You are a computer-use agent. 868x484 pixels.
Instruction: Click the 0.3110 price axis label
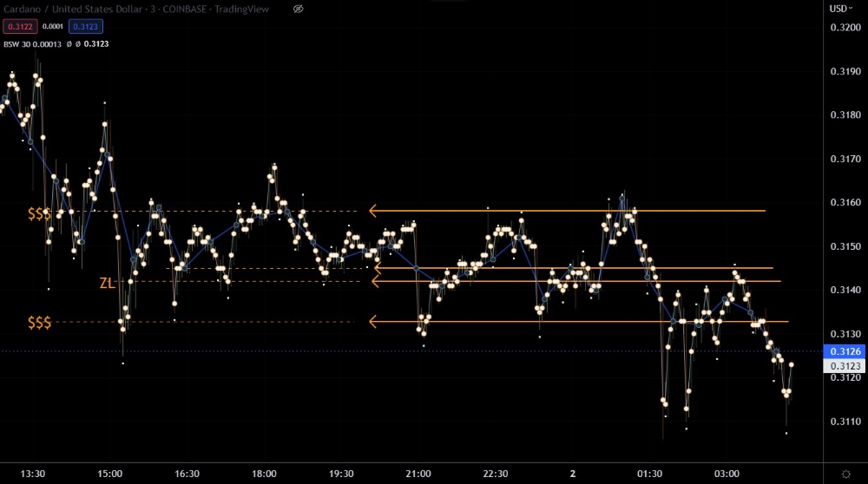[845, 422]
